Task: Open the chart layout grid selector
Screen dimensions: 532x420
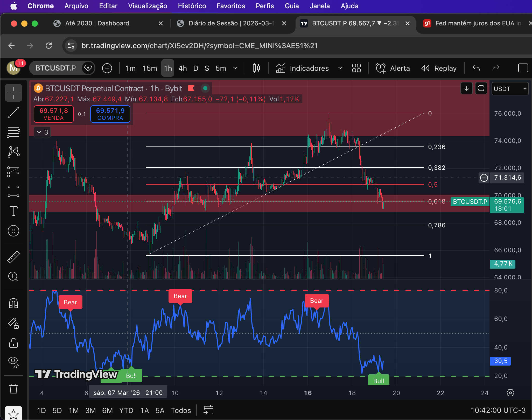Action: (356, 68)
